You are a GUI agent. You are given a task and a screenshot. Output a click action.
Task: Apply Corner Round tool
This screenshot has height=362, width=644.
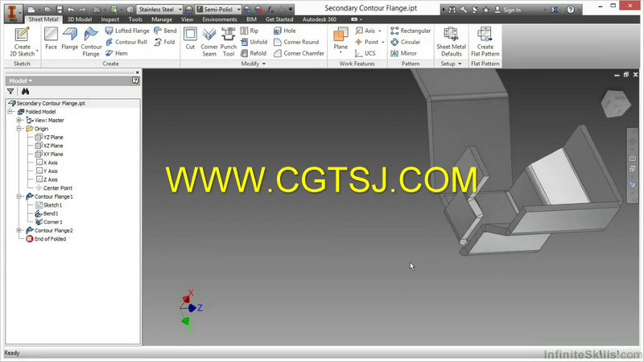click(296, 42)
